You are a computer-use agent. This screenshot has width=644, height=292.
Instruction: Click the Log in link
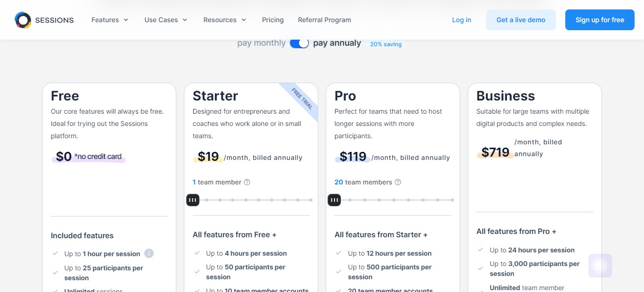[x=462, y=20]
